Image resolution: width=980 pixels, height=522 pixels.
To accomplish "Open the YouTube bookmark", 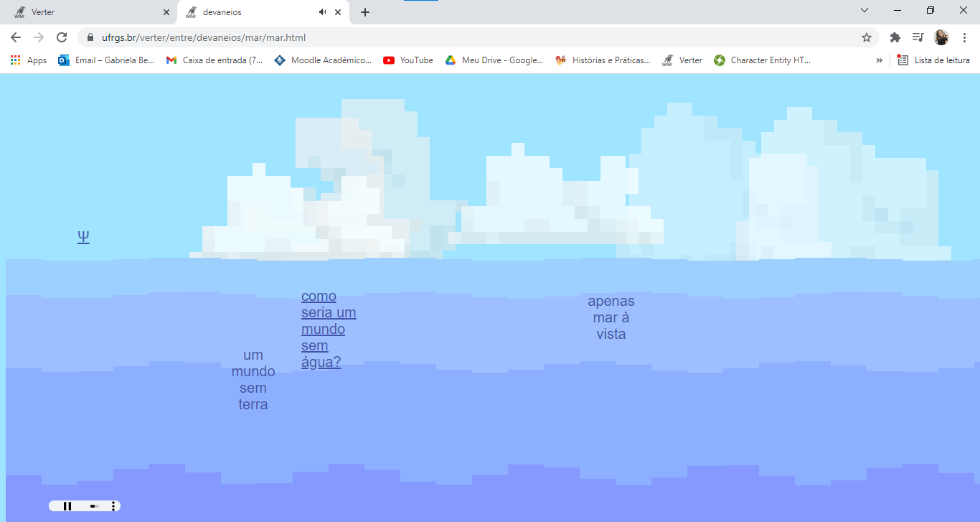I will [x=408, y=60].
